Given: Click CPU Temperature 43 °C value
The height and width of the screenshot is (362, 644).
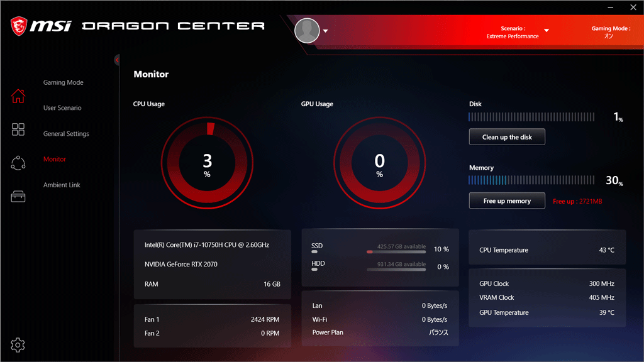Looking at the screenshot, I should point(607,250).
